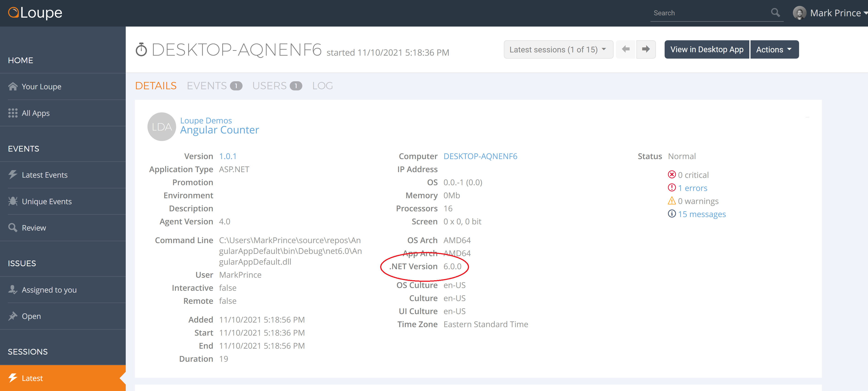
Task: Click the search magnifier icon
Action: [x=775, y=13]
